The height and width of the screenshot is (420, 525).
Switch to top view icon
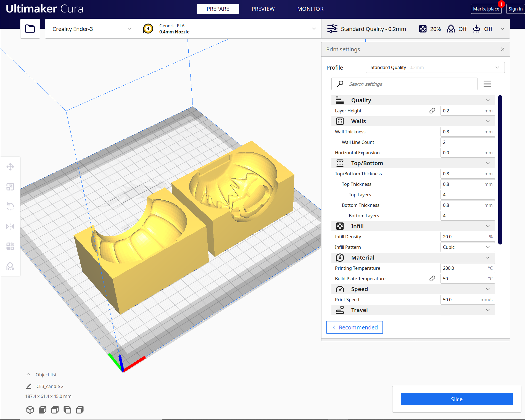pos(55,410)
